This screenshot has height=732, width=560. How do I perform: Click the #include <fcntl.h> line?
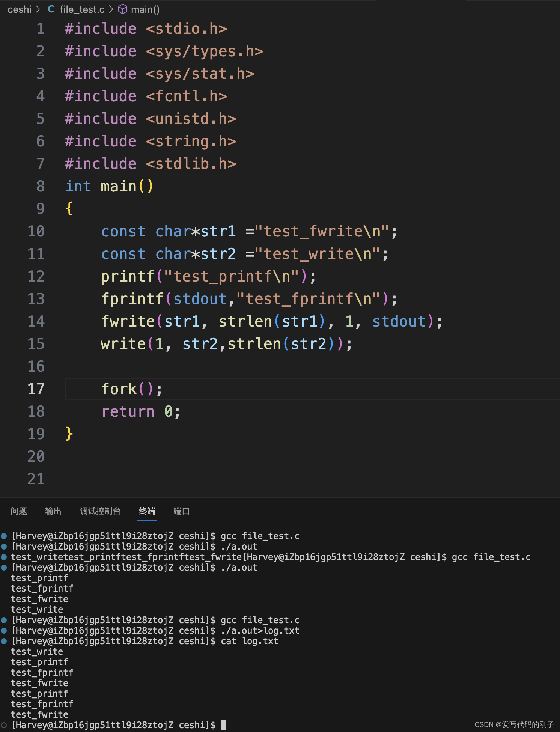pos(146,96)
